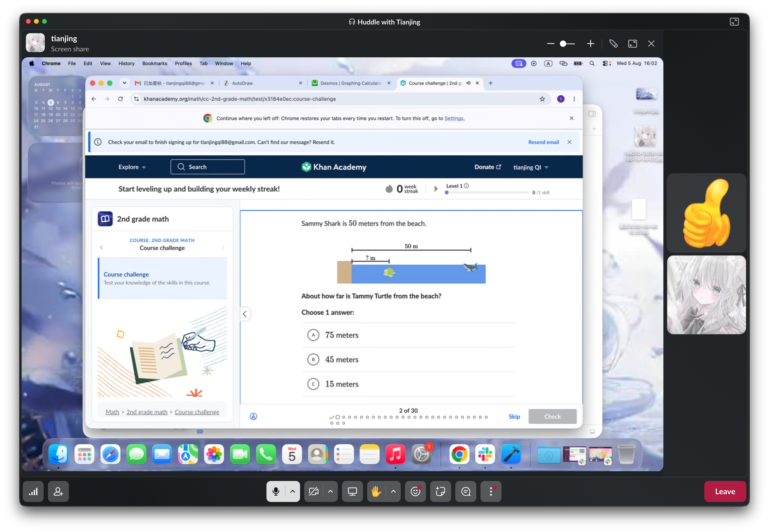Zoom in the screen share
Image resolution: width=769 pixels, height=532 pixels.
point(591,44)
